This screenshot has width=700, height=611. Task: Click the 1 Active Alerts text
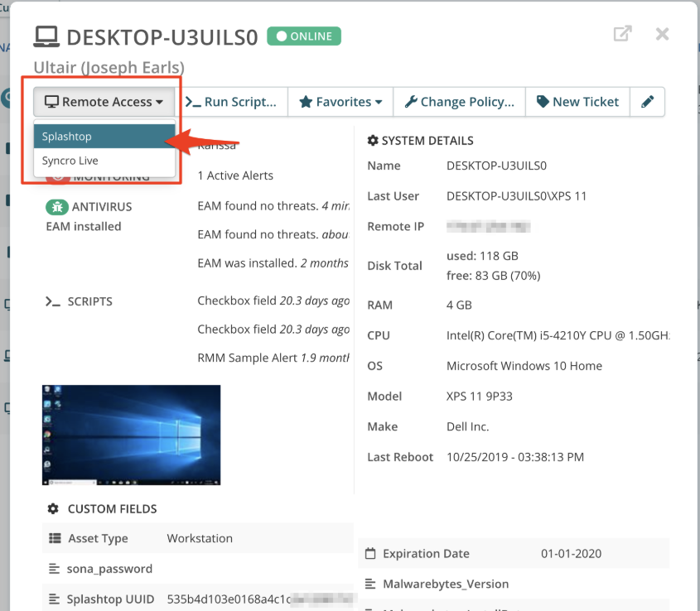coord(235,176)
